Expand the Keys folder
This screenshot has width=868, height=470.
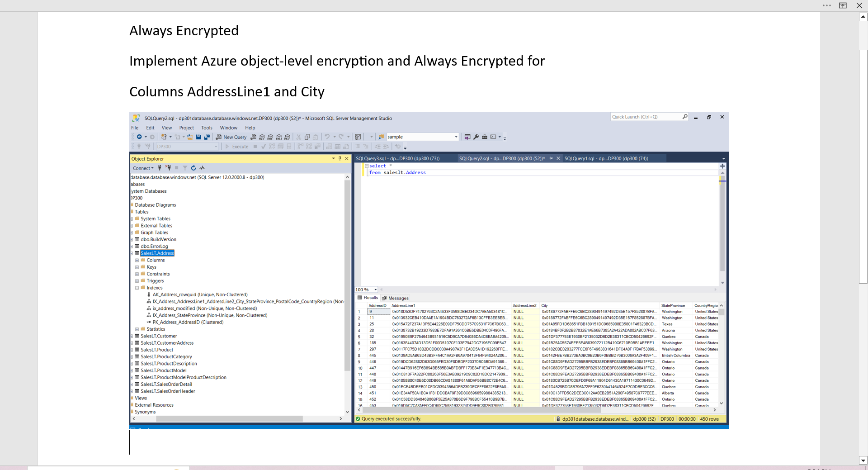(x=137, y=267)
